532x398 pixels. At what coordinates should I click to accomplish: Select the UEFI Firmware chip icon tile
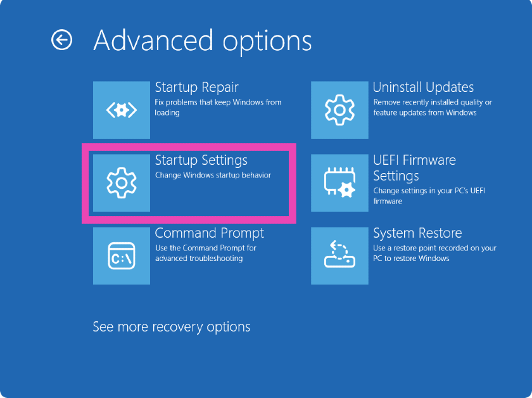point(339,183)
